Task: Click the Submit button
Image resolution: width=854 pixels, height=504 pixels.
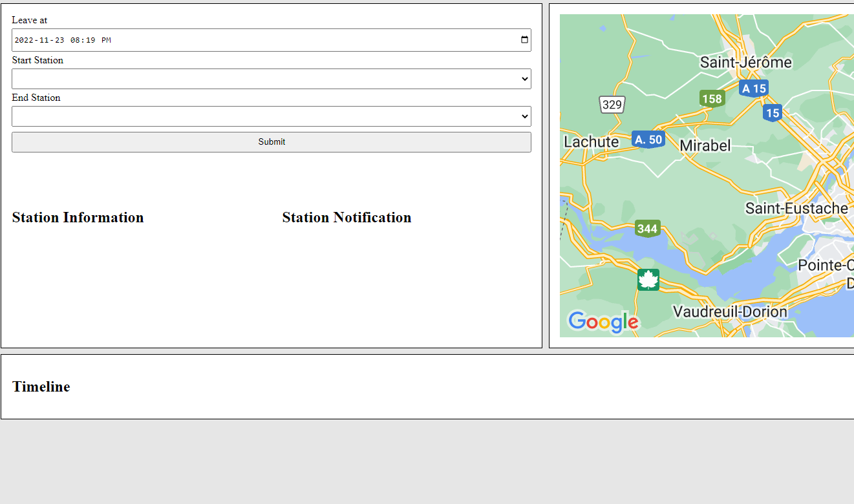Action: click(272, 142)
